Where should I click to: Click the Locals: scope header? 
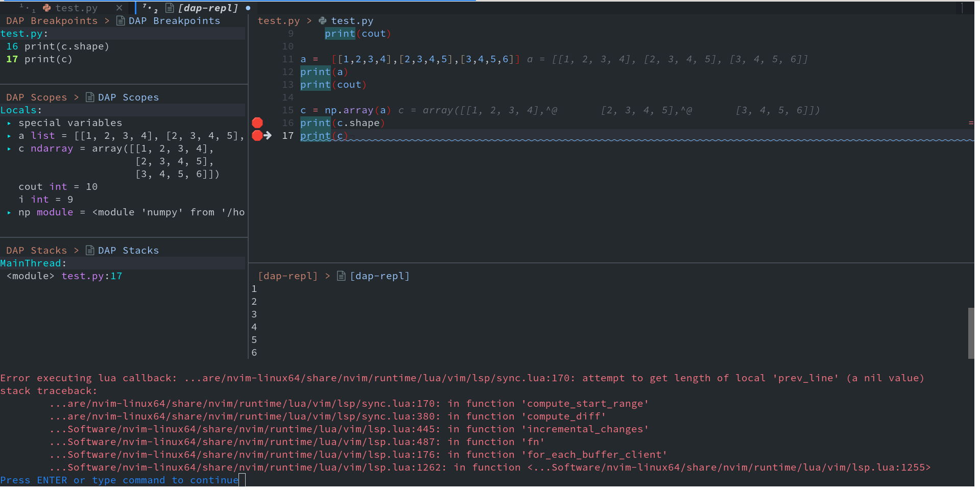(21, 110)
